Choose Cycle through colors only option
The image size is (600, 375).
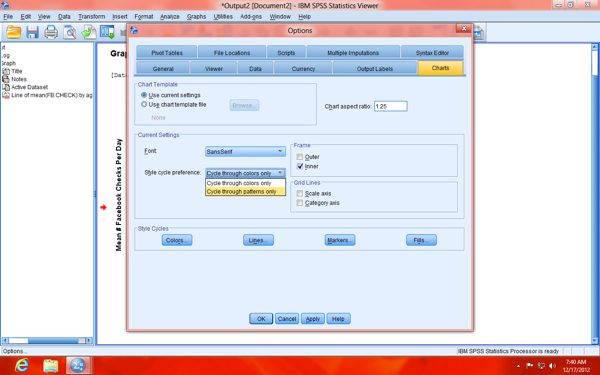tap(245, 183)
